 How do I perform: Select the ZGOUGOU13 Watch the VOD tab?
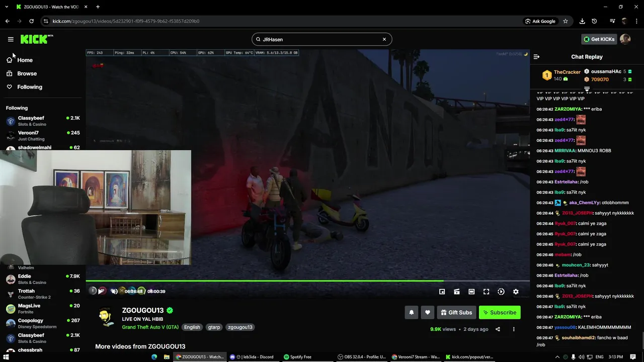[x=50, y=7]
